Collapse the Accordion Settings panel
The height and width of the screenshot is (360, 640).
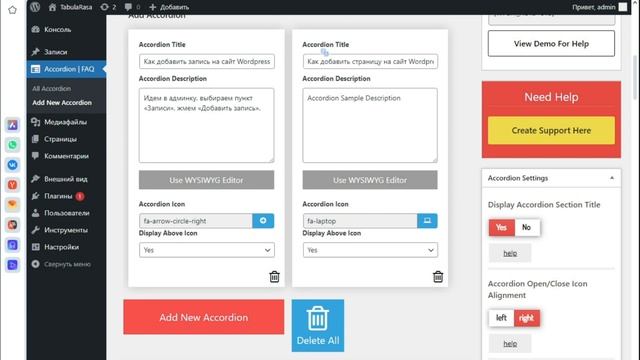(612, 178)
